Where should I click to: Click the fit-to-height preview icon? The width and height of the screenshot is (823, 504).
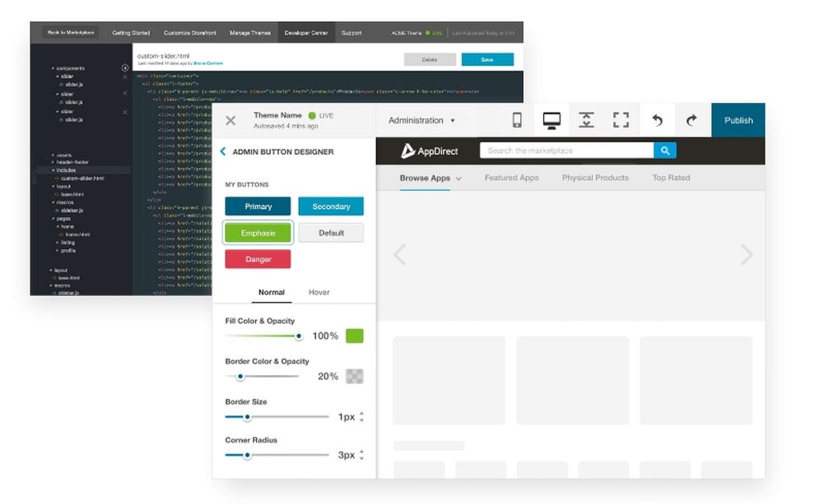point(585,119)
